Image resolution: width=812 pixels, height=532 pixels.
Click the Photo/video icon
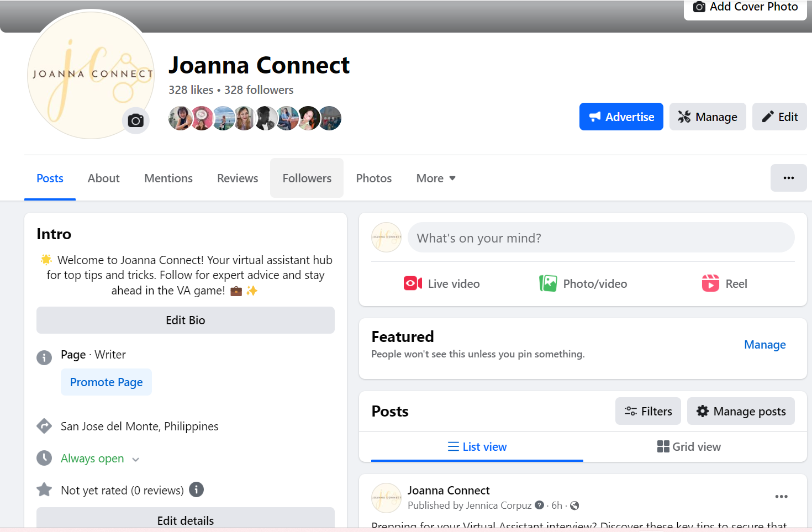point(548,283)
